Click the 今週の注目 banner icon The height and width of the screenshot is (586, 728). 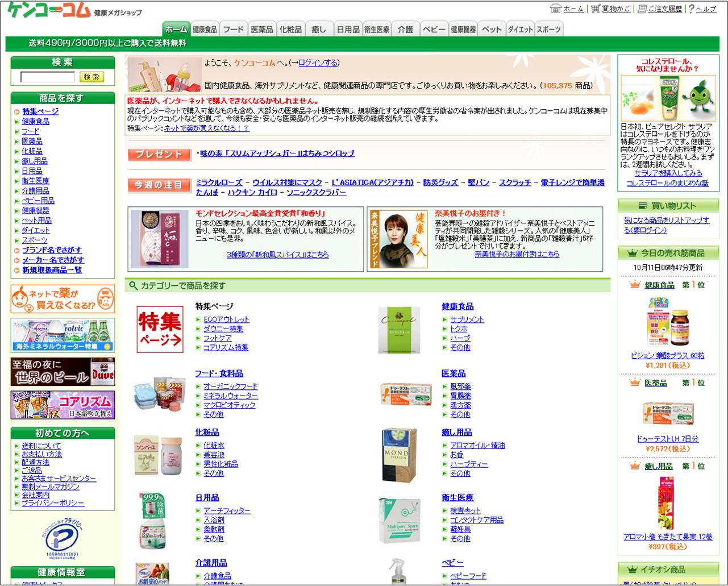pyautogui.click(x=159, y=185)
